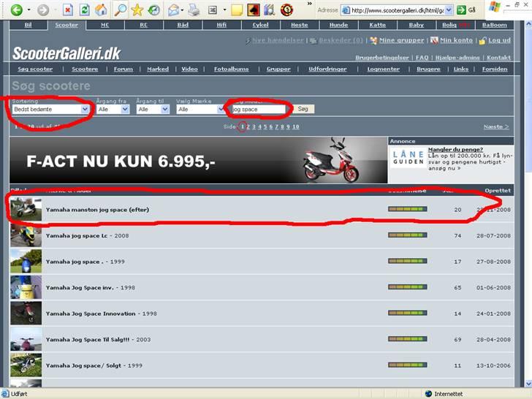Screen dimensions: 532x399
Task: Open the Marked menu link
Action: click(x=158, y=69)
